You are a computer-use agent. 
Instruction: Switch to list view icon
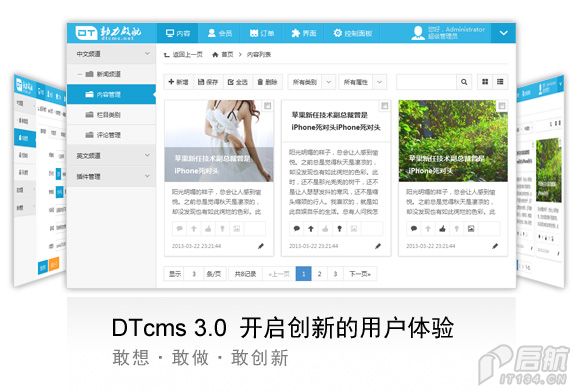pyautogui.click(x=500, y=82)
